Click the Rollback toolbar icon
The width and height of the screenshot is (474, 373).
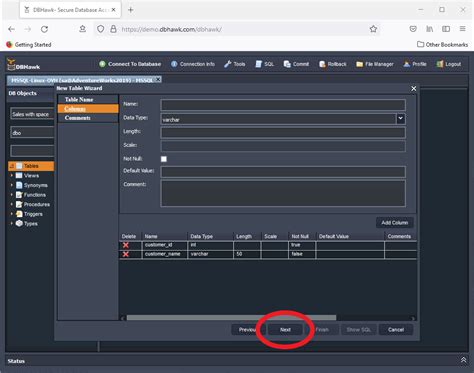click(322, 64)
